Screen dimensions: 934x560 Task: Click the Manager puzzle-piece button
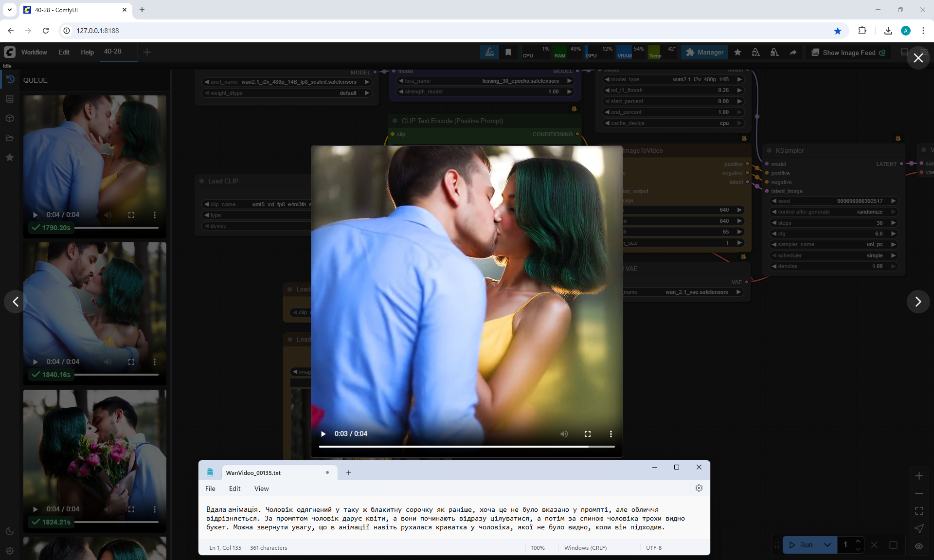[704, 53]
